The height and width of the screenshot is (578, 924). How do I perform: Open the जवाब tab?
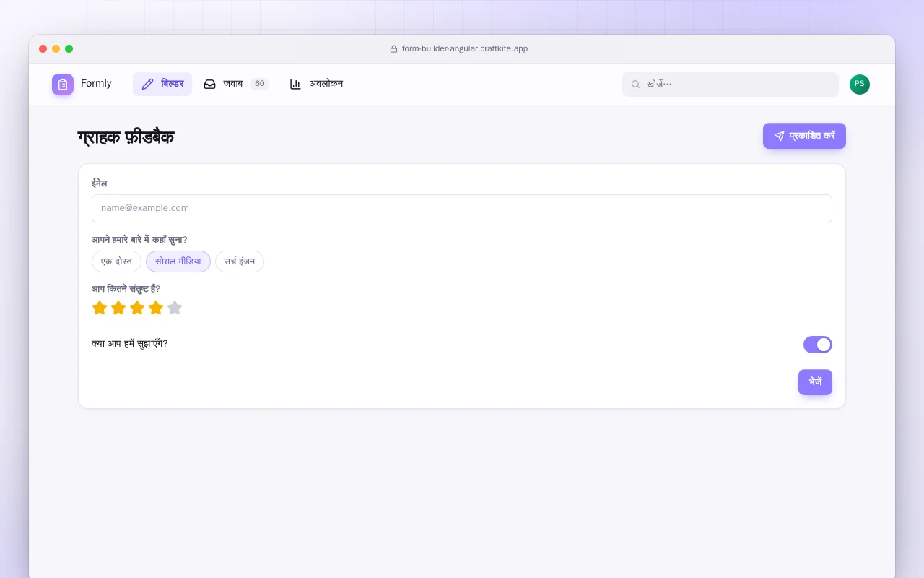[x=236, y=84]
